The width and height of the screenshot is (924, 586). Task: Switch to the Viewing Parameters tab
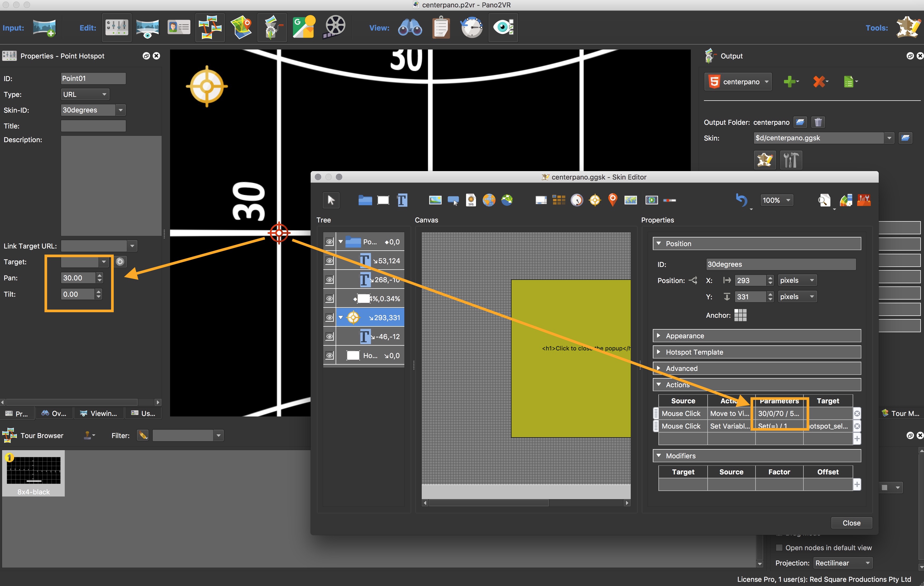[x=99, y=413]
